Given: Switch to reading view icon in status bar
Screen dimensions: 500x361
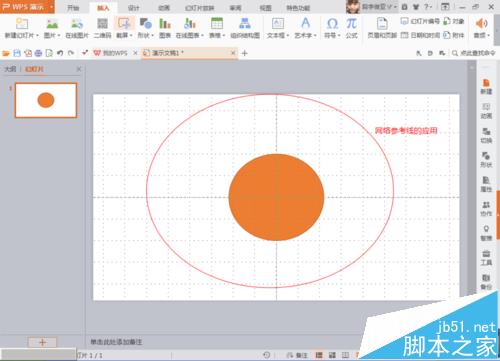Looking at the screenshot, I should [345, 355].
